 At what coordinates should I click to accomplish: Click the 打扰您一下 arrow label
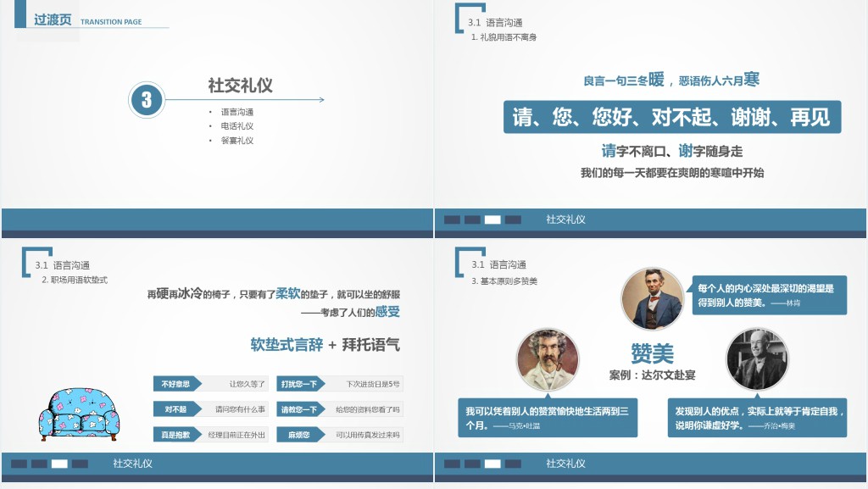pyautogui.click(x=301, y=384)
